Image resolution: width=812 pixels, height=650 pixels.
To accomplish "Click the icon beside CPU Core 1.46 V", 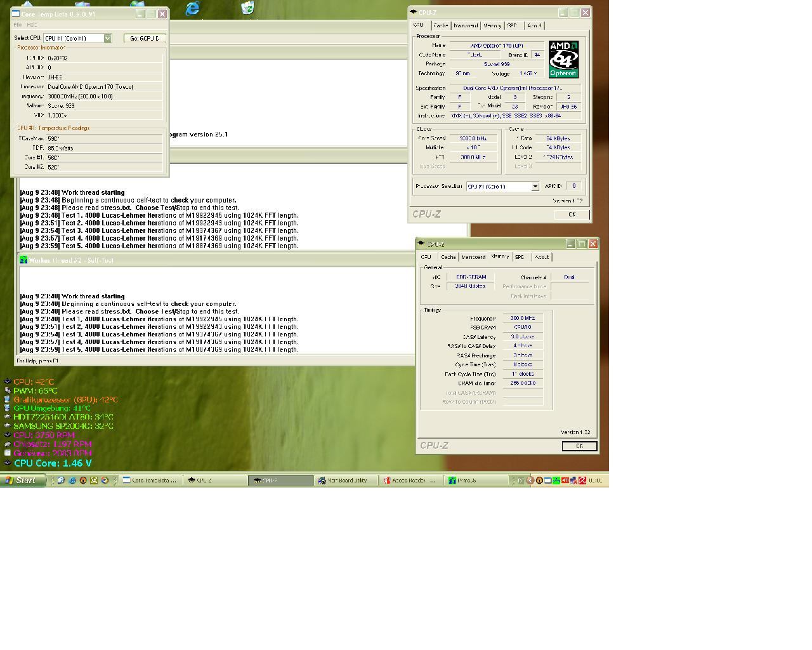I will pyautogui.click(x=8, y=463).
